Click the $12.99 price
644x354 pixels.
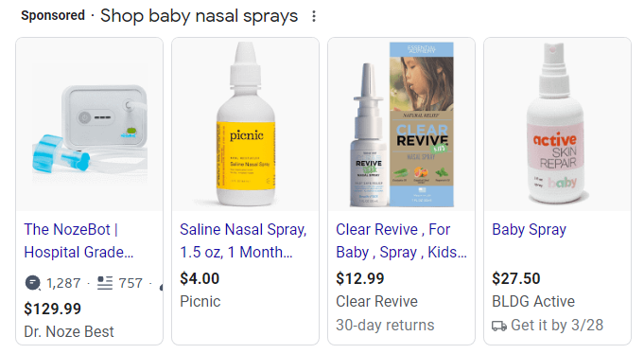pos(359,279)
